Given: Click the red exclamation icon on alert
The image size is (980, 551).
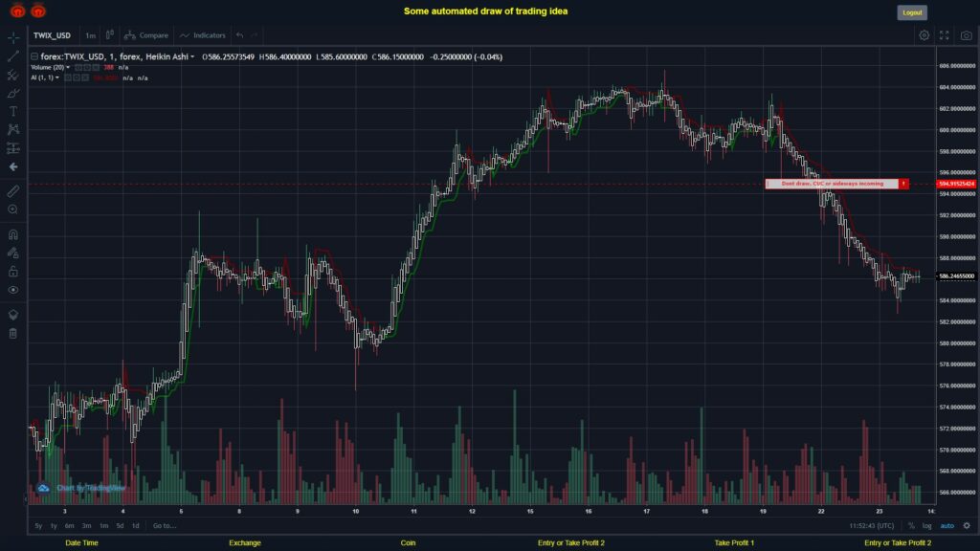Looking at the screenshot, I should (x=903, y=184).
